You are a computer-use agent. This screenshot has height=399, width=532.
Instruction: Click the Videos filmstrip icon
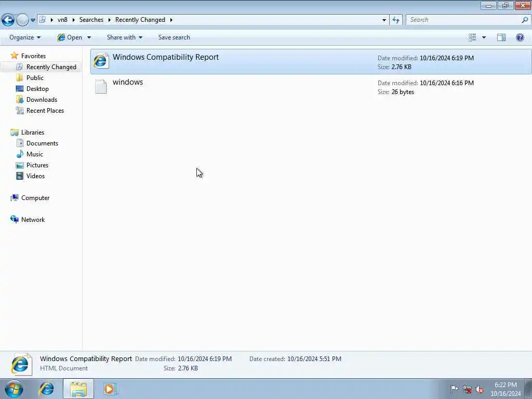[20, 176]
